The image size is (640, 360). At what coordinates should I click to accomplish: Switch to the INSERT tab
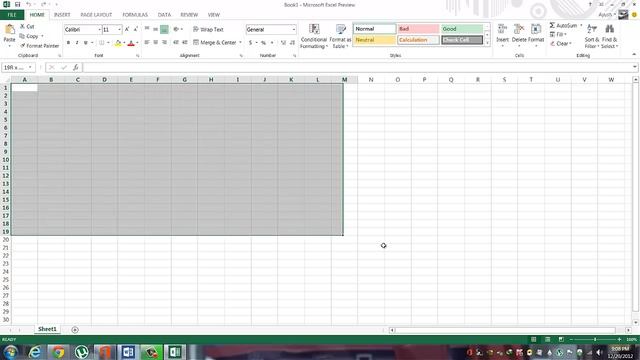(62, 15)
